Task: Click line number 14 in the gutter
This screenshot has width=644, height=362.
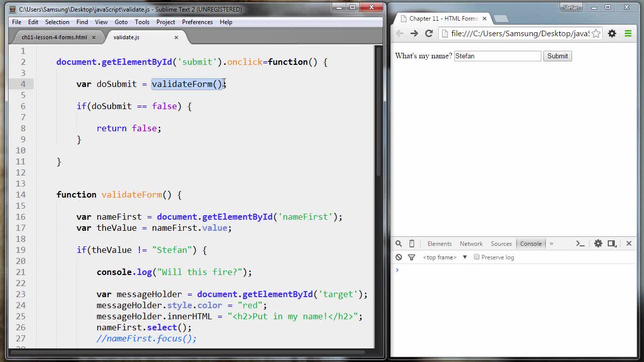Action: click(x=20, y=195)
